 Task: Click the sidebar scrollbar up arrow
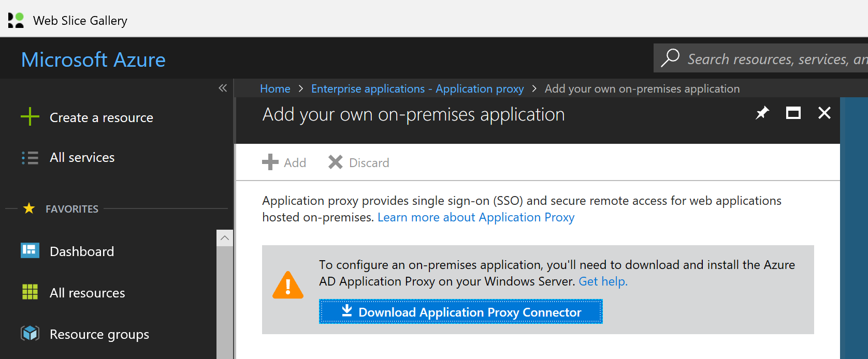225,238
